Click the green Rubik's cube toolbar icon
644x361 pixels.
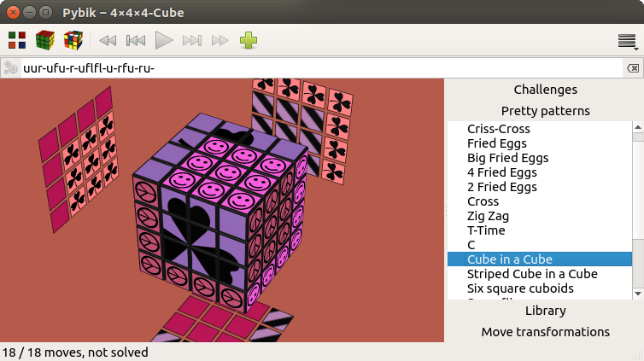click(x=45, y=40)
